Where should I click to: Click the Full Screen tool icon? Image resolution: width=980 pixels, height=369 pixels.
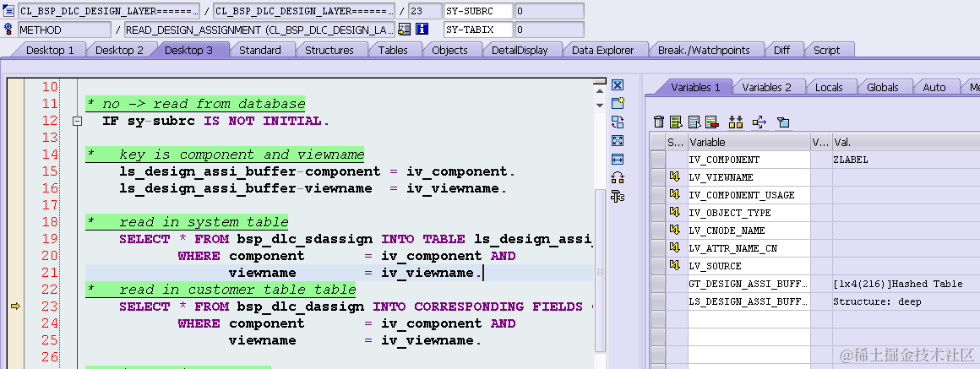pyautogui.click(x=618, y=141)
